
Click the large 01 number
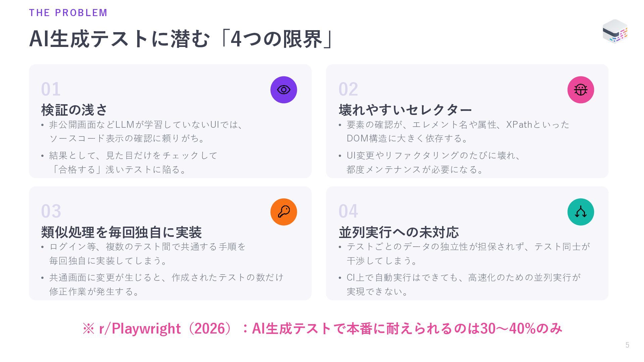(x=51, y=89)
